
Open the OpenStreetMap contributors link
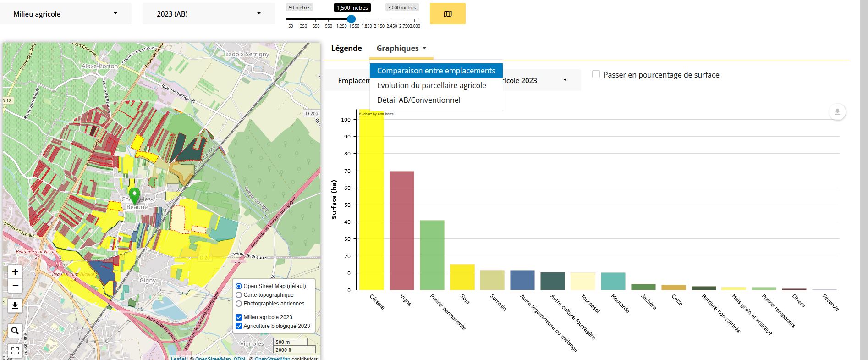tap(272, 358)
